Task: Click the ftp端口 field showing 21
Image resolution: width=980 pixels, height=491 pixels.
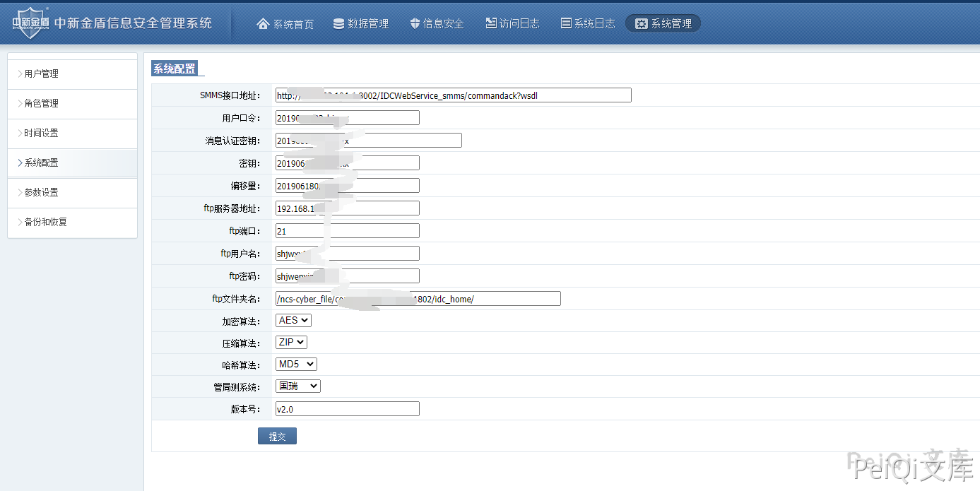Action: (347, 231)
